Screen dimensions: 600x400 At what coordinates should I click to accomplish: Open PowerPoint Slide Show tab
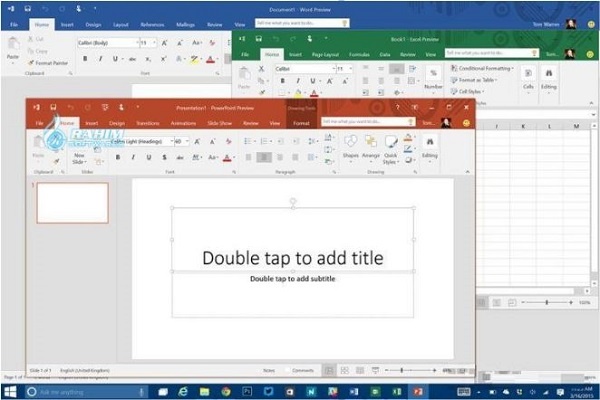click(220, 123)
